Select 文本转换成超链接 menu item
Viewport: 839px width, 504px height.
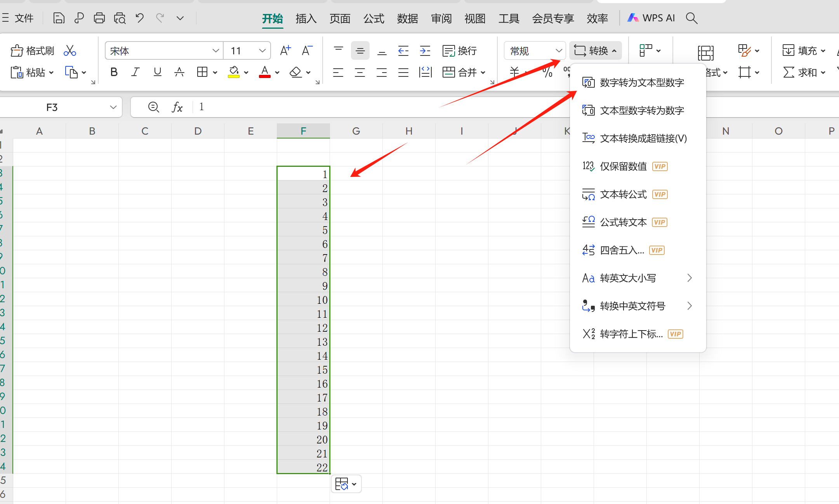pyautogui.click(x=638, y=139)
